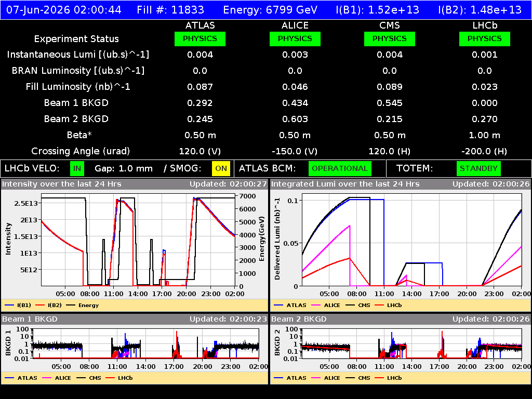532x399 pixels.
Task: Click the CMS column header
Action: (x=390, y=25)
